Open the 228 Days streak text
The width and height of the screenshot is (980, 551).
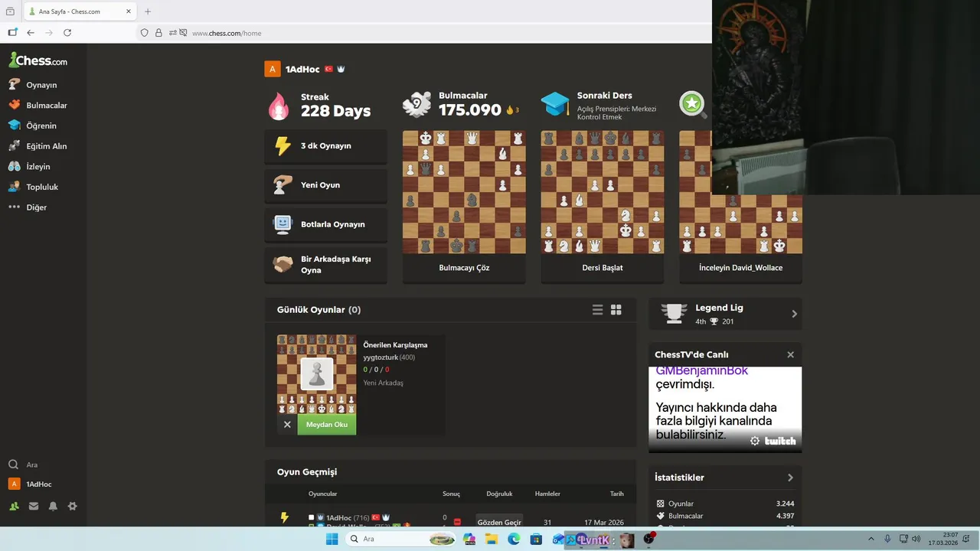(335, 111)
